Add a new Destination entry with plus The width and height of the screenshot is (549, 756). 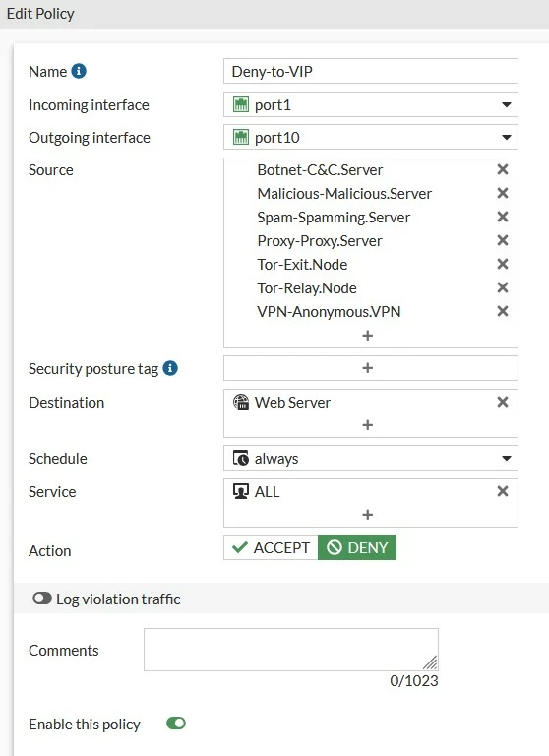pyautogui.click(x=367, y=425)
